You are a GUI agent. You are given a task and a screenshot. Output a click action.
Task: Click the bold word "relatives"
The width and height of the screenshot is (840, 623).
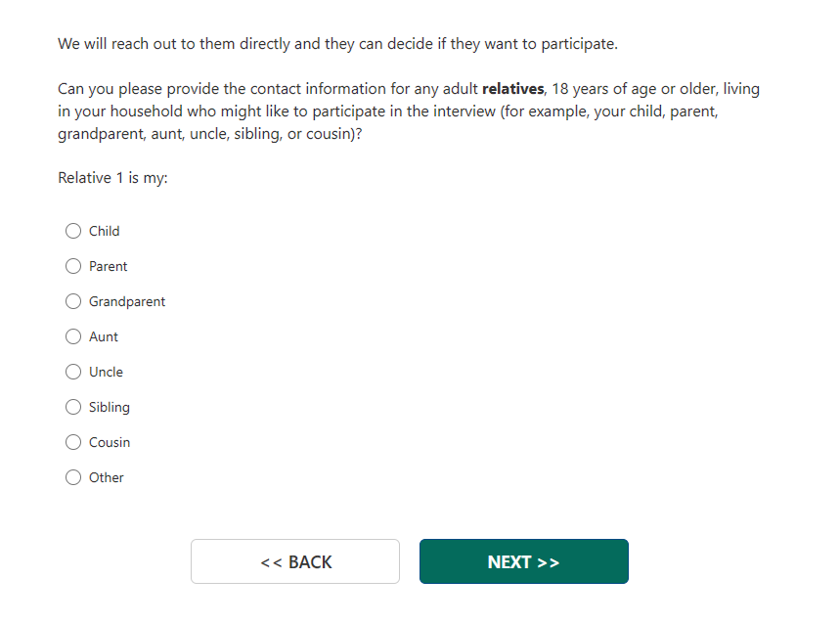512,89
